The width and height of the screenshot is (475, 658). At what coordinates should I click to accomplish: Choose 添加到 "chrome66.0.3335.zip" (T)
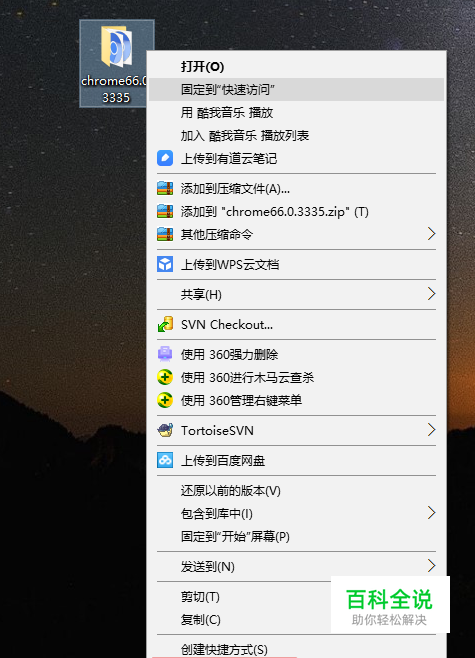pos(296,211)
